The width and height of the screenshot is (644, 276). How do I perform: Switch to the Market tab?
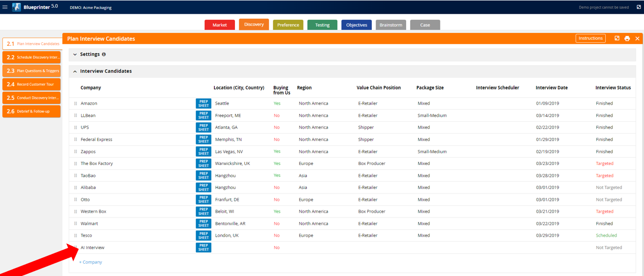click(x=220, y=25)
